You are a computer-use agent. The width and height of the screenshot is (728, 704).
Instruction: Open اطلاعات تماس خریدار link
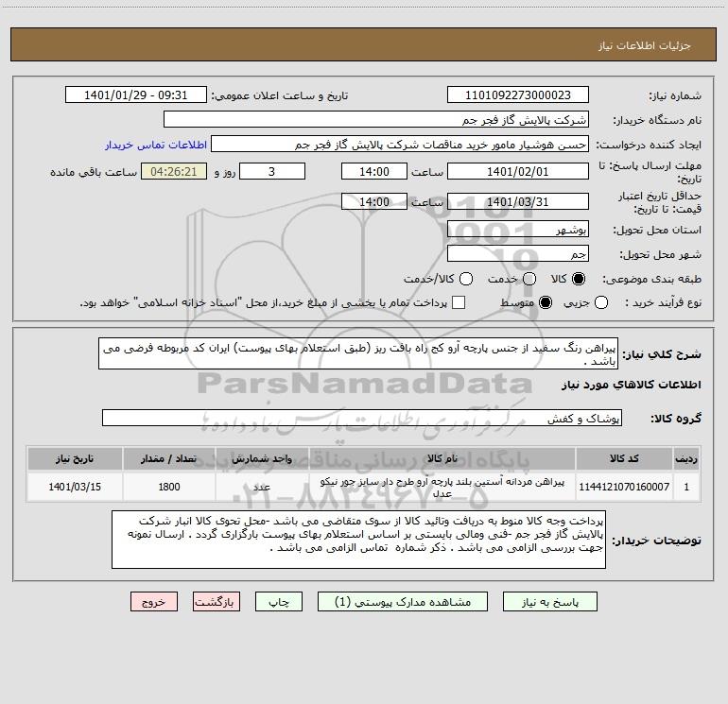tap(156, 145)
